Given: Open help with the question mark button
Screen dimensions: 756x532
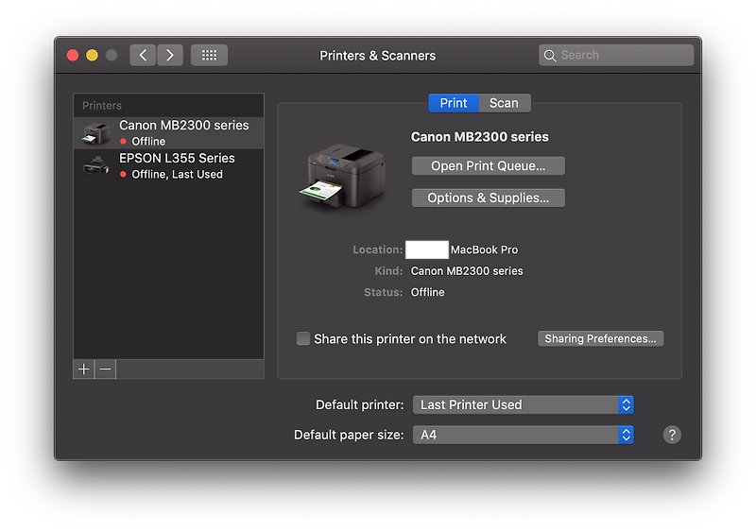Looking at the screenshot, I should click(x=672, y=435).
